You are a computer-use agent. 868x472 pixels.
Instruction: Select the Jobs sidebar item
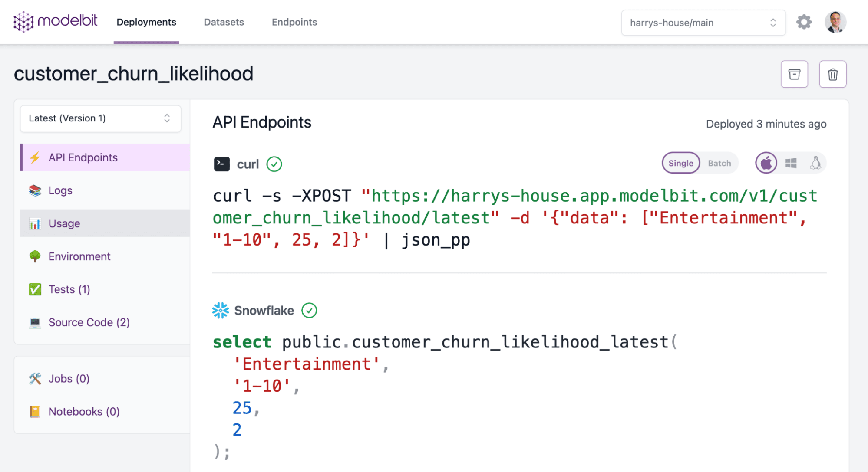coord(68,378)
